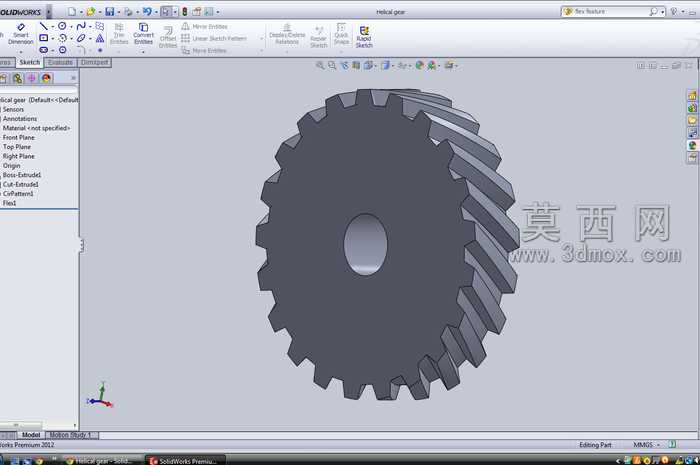Click the Offset Entities tool
The width and height of the screenshot is (700, 465).
pos(168,37)
